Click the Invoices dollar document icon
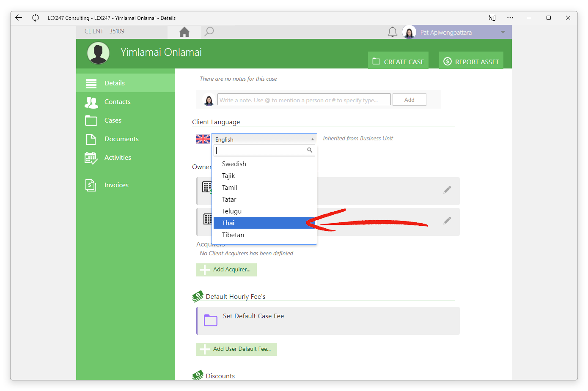 [x=91, y=185]
